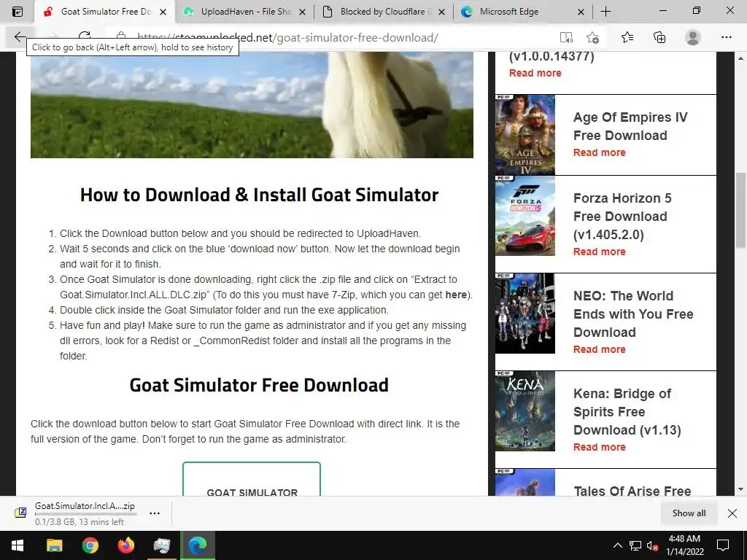
Task: Click the goat banner image
Action: pyautogui.click(x=252, y=105)
